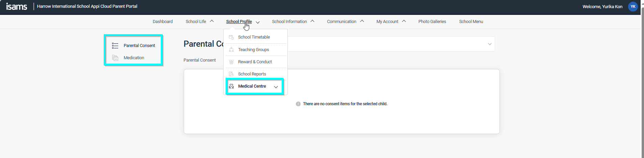Click the Teaching Groups icon
The height and width of the screenshot is (158, 644).
click(231, 50)
